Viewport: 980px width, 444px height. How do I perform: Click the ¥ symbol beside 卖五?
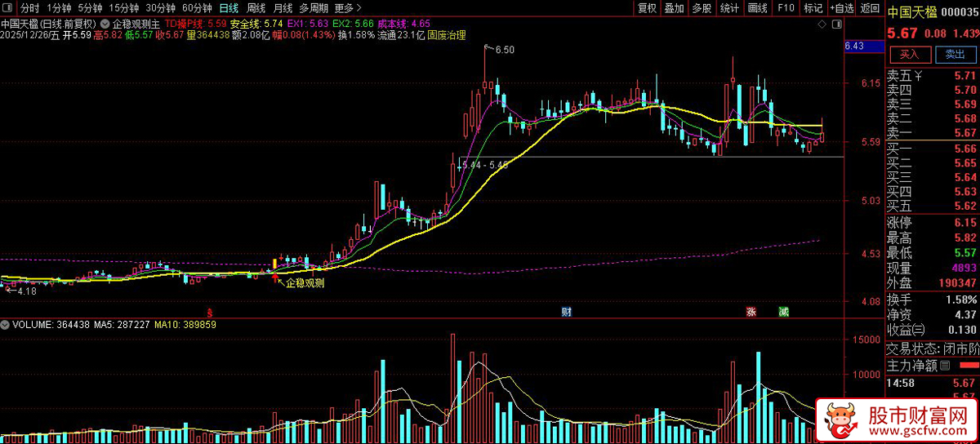click(918, 77)
